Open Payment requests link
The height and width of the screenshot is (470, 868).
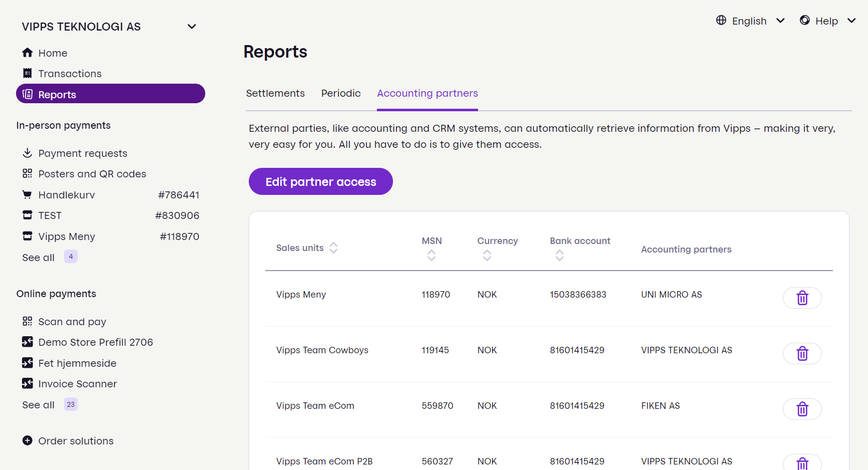(83, 153)
